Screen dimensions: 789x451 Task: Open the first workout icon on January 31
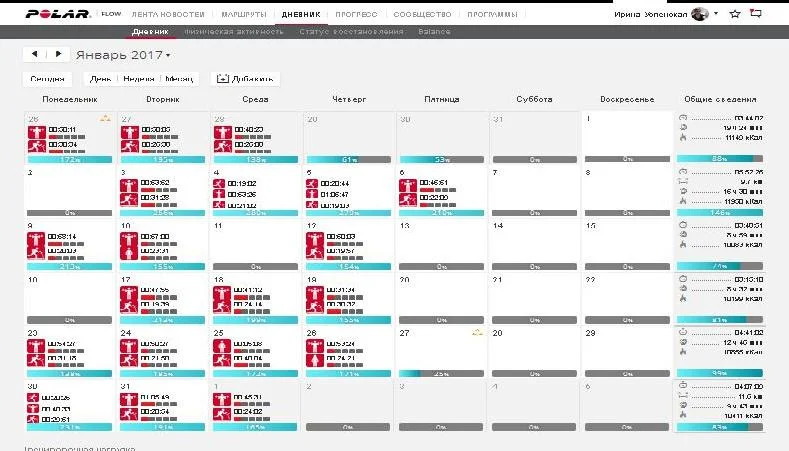click(x=129, y=400)
